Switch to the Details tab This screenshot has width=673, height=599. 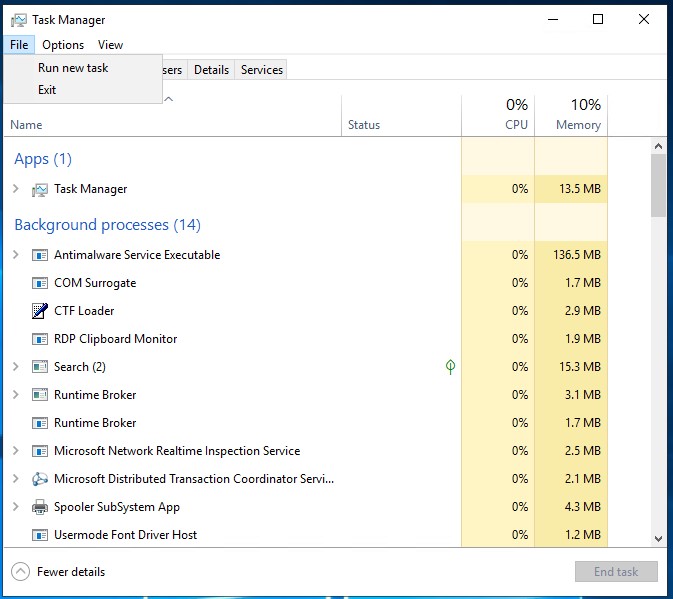pos(211,70)
